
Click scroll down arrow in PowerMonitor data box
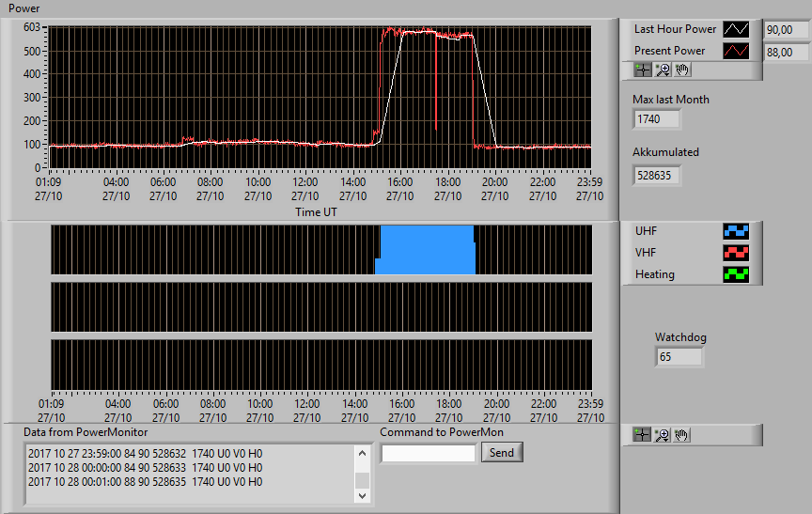point(362,495)
